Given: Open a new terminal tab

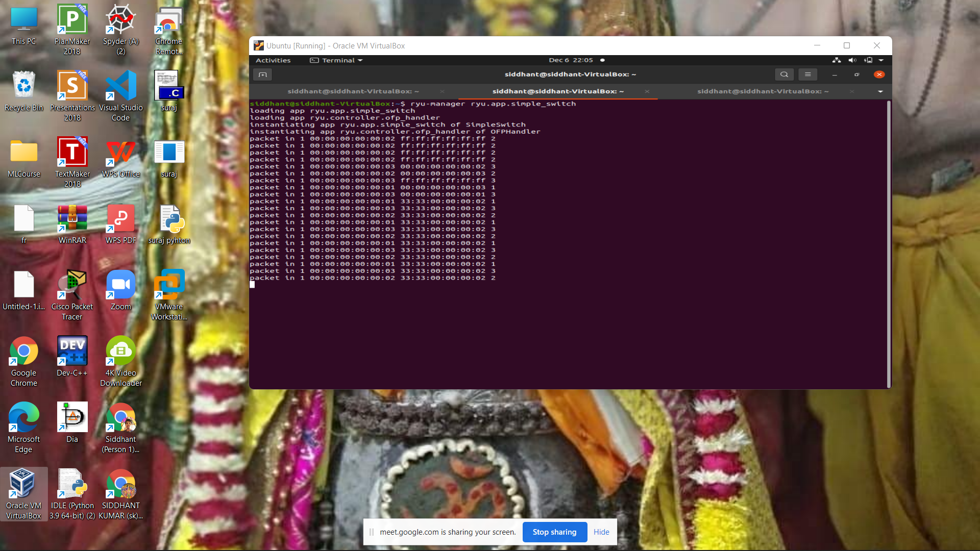Looking at the screenshot, I should [262, 74].
